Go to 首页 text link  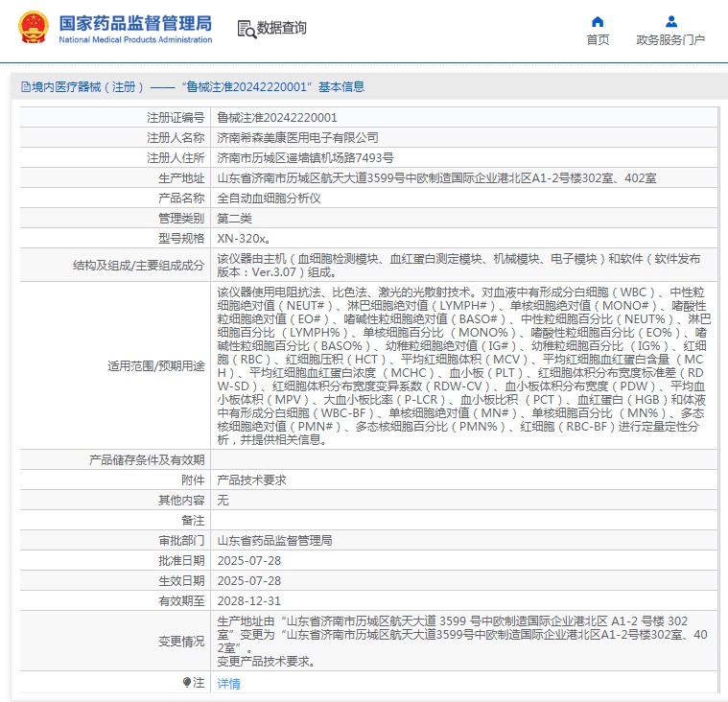pos(598,40)
